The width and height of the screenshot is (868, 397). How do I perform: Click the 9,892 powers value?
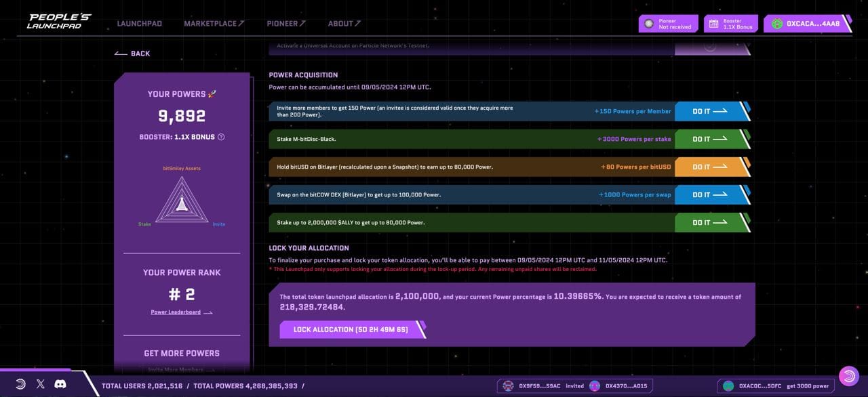coord(182,117)
